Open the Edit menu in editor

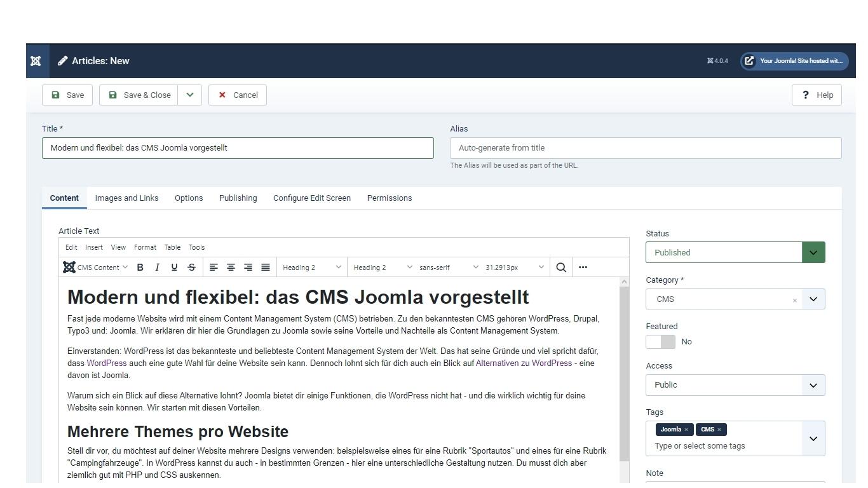71,247
